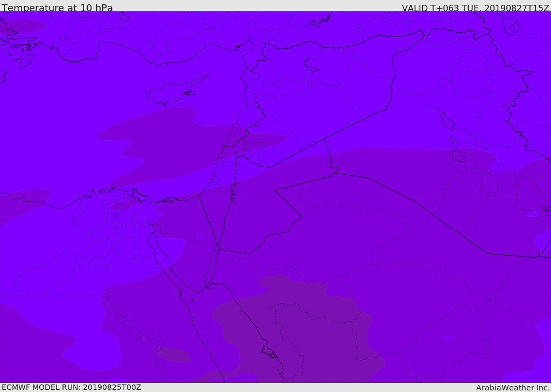Click the 'Temperature at 10 hPa' title

coord(57,8)
